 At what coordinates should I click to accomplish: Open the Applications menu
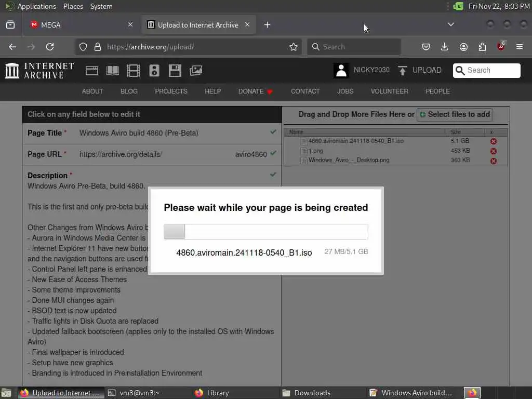pos(37,6)
